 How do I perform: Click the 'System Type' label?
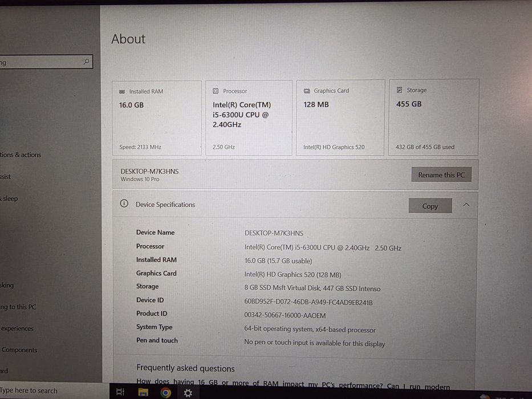154,327
